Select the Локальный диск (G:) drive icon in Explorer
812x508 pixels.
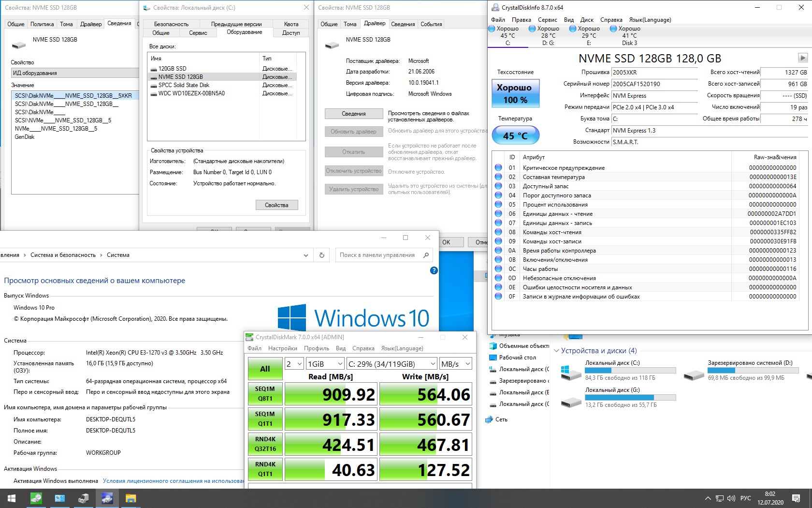click(571, 402)
